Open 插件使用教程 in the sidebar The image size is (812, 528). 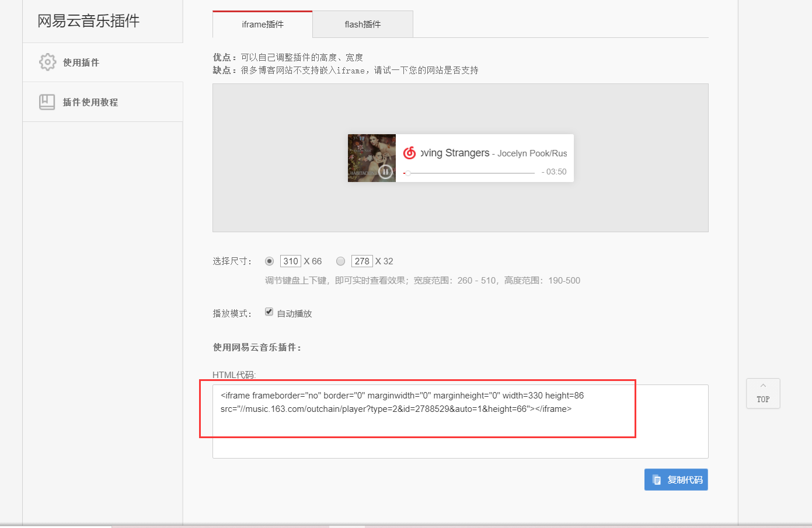(103, 102)
